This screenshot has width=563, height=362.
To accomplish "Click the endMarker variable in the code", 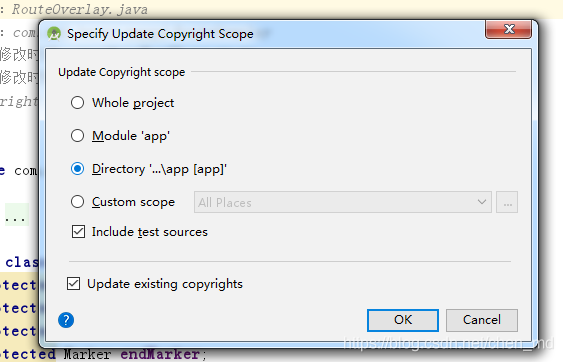I will [160, 354].
